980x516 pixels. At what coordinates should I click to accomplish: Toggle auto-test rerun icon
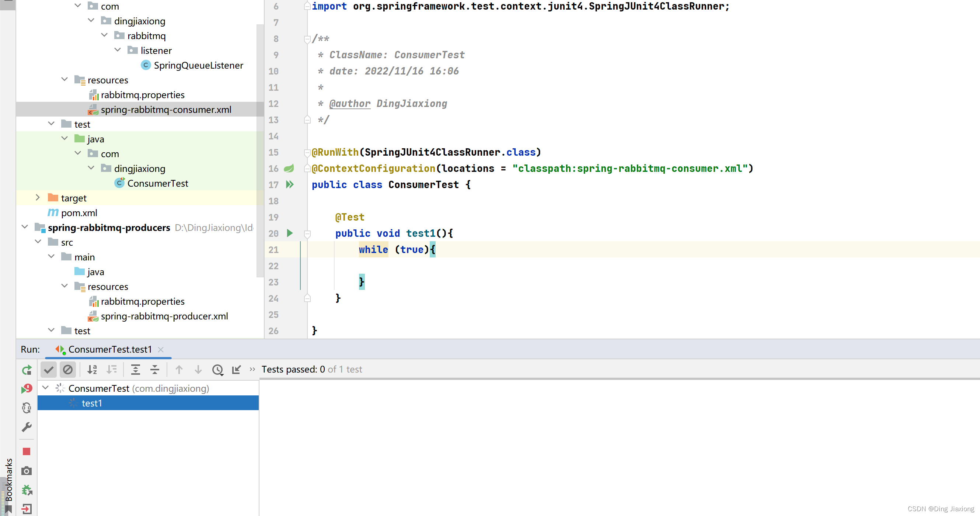pos(27,408)
